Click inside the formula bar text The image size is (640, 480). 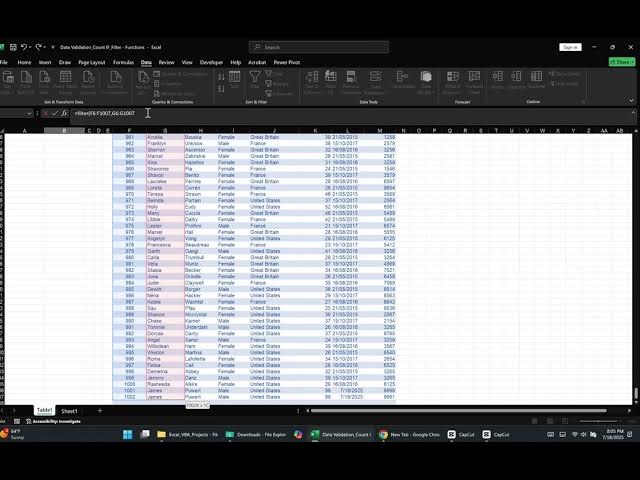pos(104,113)
